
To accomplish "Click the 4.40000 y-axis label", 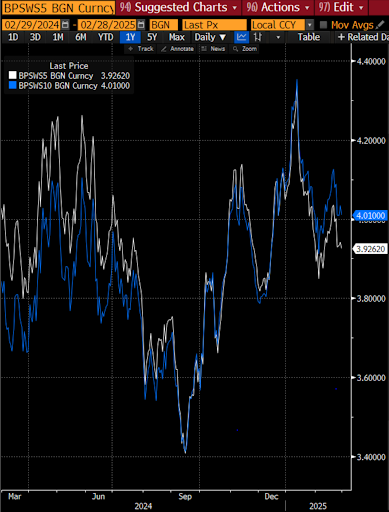I will pos(371,61).
